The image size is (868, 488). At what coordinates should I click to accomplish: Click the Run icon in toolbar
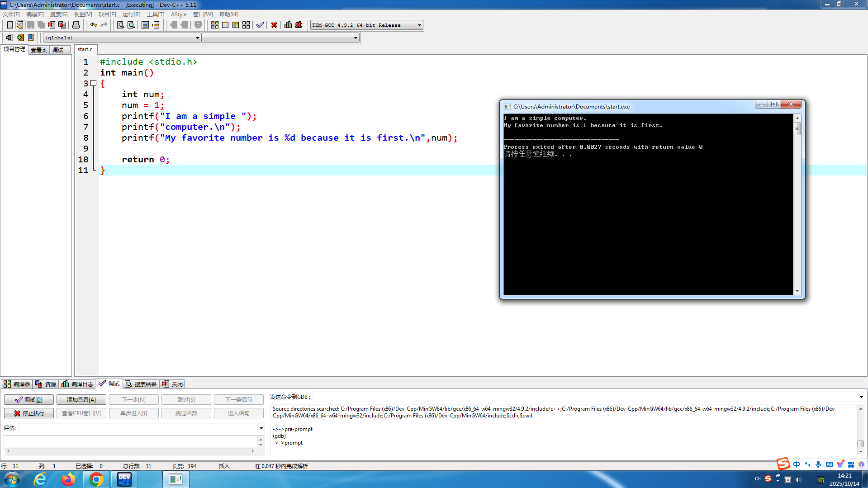225,25
